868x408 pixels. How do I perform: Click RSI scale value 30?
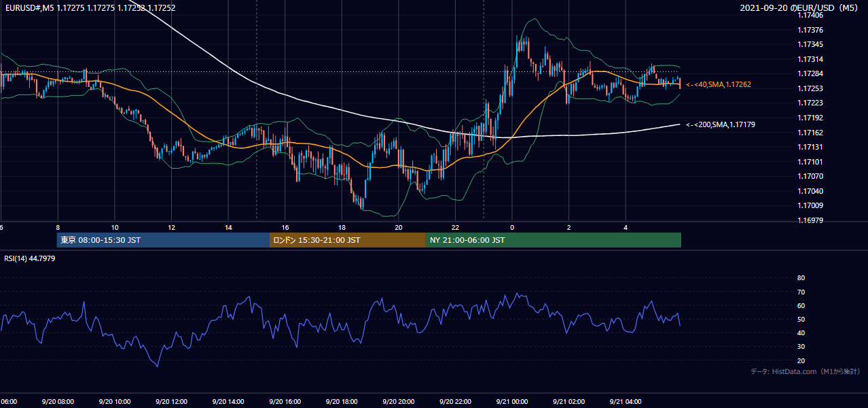pos(801,347)
